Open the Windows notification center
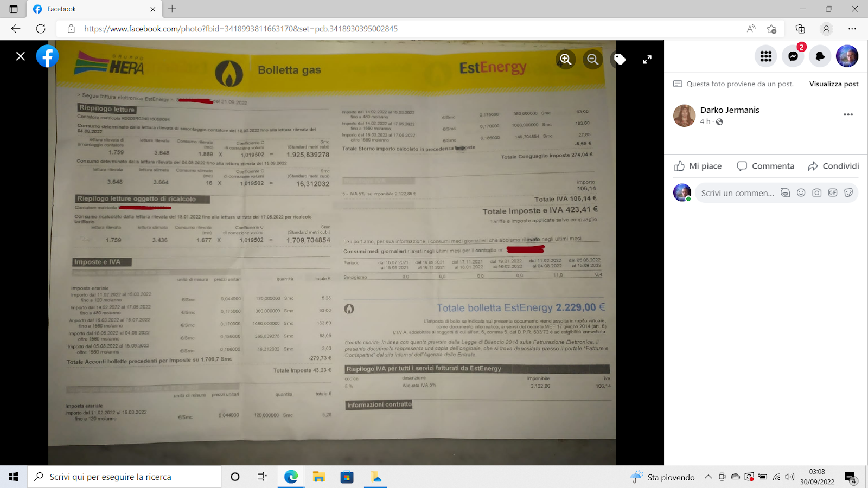868x488 pixels. (x=850, y=477)
